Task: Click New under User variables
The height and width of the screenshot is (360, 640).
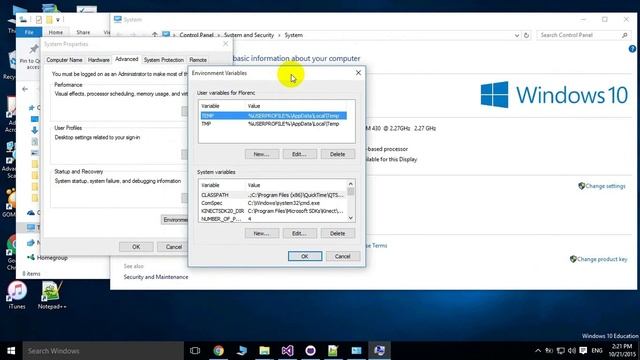Action: click(x=262, y=154)
